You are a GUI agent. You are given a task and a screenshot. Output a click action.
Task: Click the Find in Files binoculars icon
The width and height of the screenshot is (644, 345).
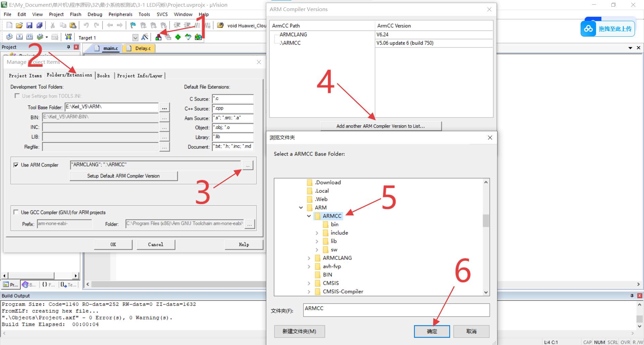[220, 25]
